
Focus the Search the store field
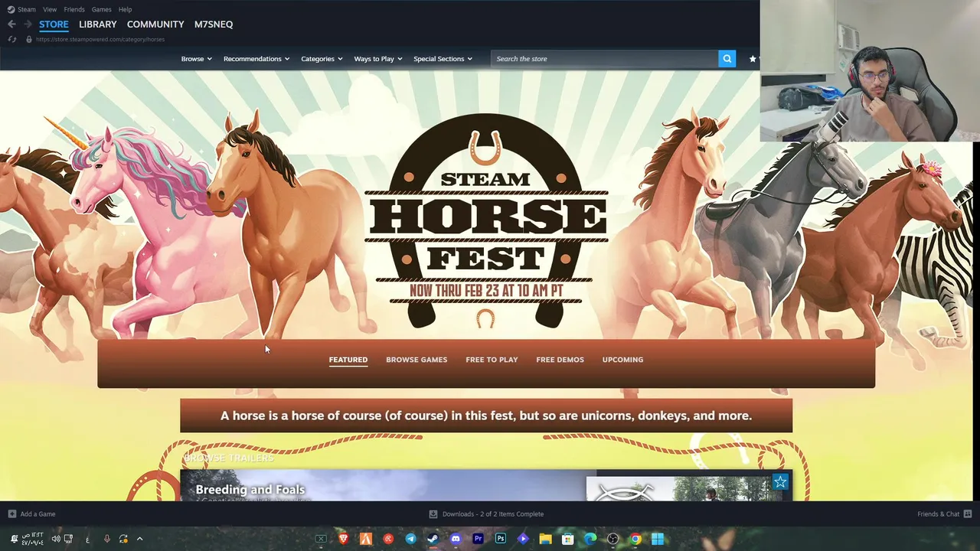click(604, 59)
